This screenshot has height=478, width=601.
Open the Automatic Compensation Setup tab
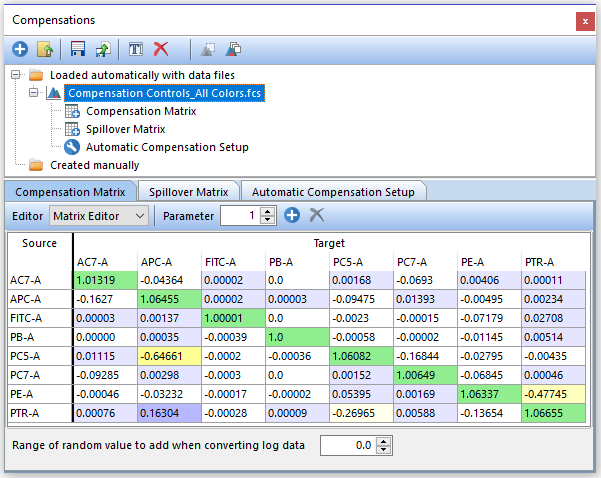332,191
